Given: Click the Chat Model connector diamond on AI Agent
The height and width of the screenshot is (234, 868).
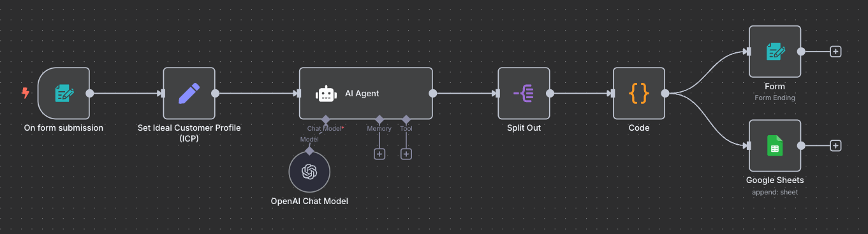Looking at the screenshot, I should pyautogui.click(x=326, y=119).
